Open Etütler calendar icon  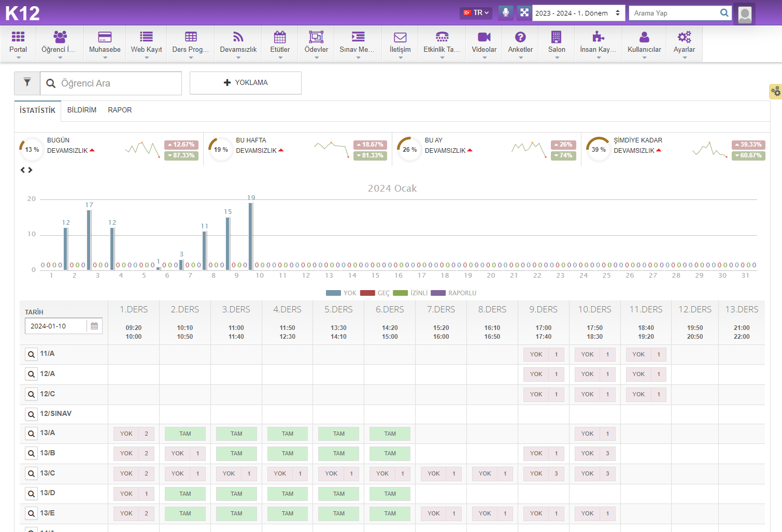click(280, 36)
